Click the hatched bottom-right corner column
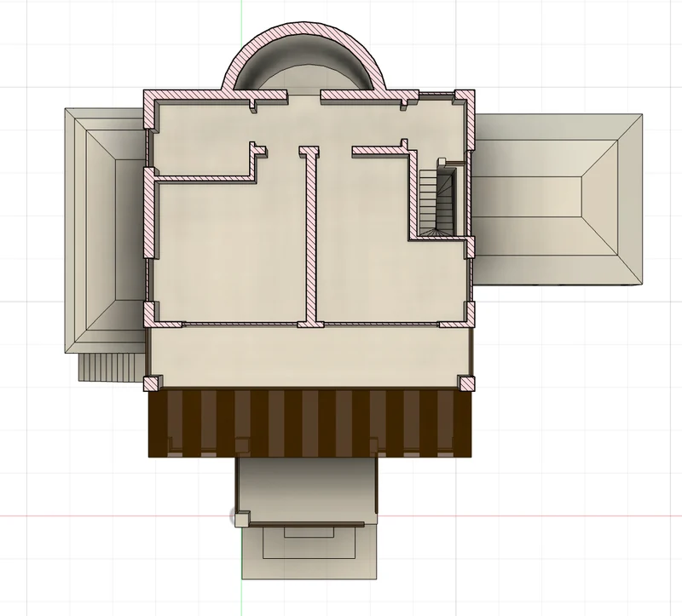The width and height of the screenshot is (682, 616). tap(466, 383)
